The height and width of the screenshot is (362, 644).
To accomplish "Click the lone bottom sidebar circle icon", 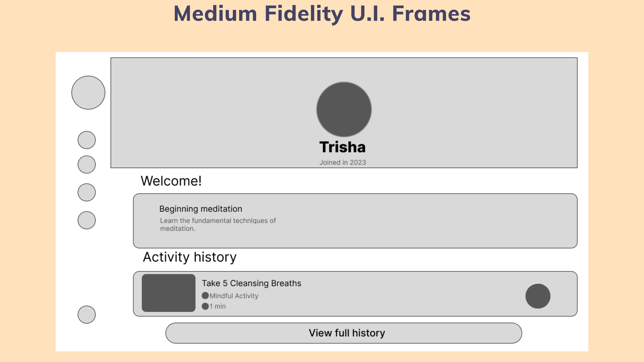I will 87,314.
